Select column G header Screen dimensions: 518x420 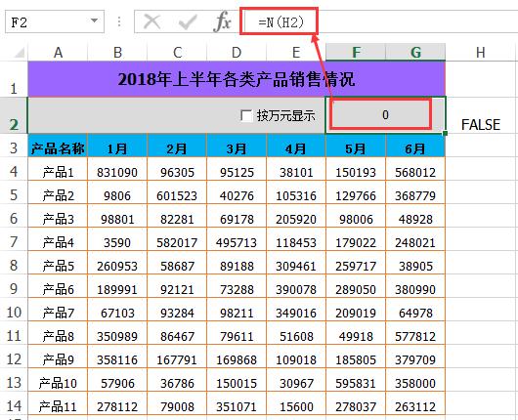[415, 52]
